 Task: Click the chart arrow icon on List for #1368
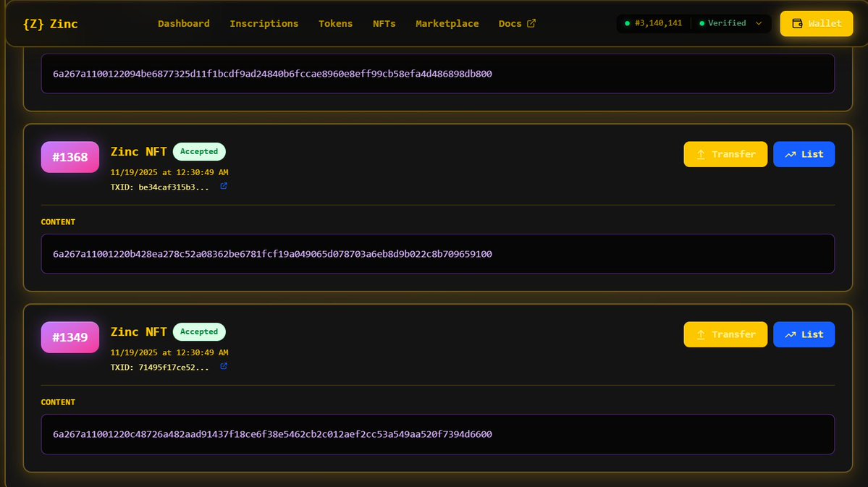click(x=791, y=153)
